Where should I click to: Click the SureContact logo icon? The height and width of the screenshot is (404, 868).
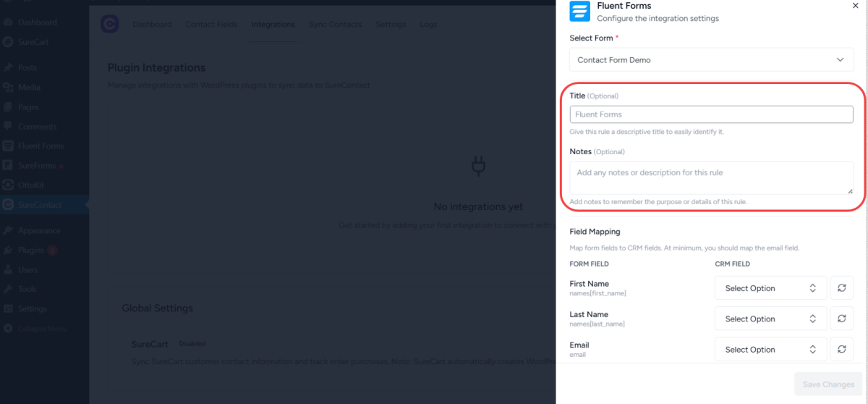pos(109,24)
